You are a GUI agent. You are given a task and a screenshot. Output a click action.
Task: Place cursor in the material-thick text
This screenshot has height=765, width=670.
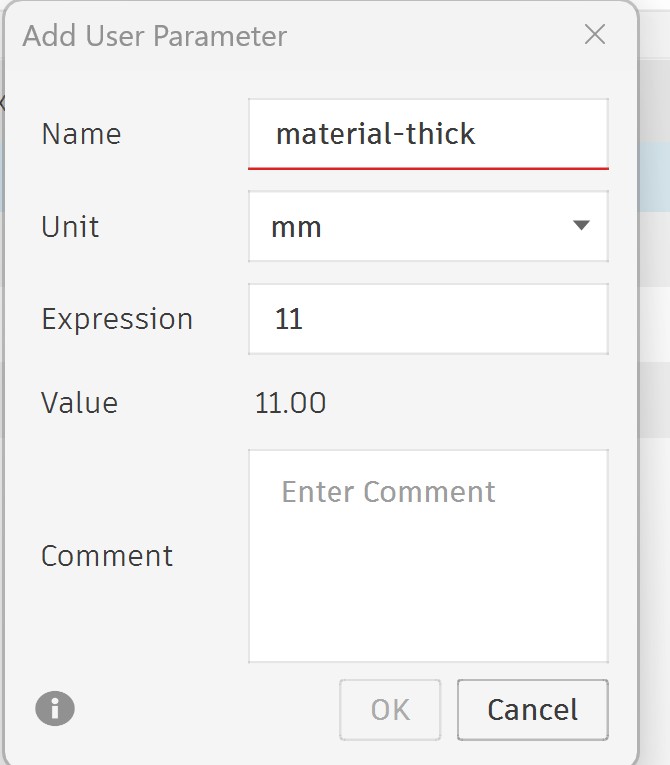pyautogui.click(x=375, y=134)
